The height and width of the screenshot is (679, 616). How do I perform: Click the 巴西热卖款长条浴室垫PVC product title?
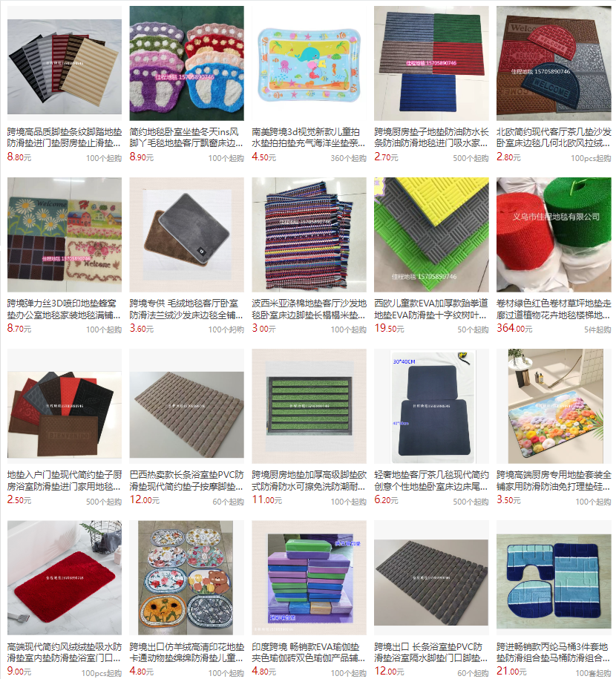tap(187, 480)
